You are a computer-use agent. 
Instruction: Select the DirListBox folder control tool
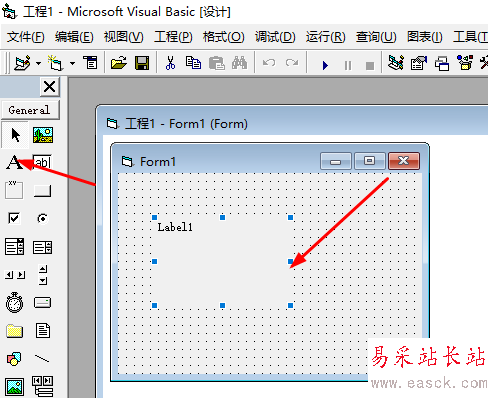14,331
